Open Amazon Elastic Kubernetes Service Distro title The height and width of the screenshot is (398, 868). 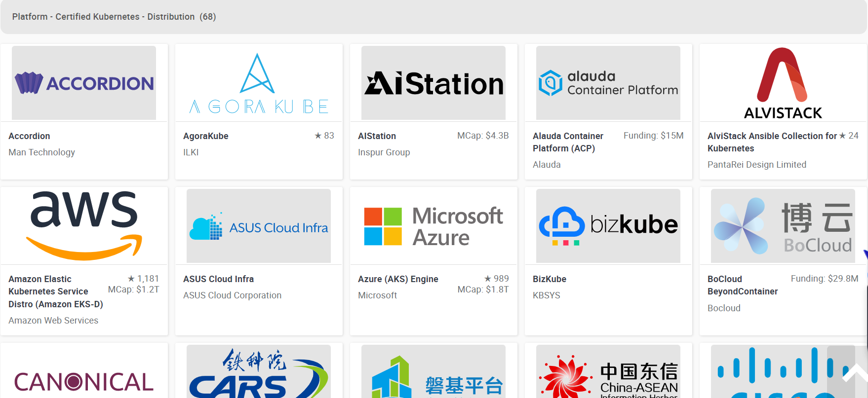[56, 291]
